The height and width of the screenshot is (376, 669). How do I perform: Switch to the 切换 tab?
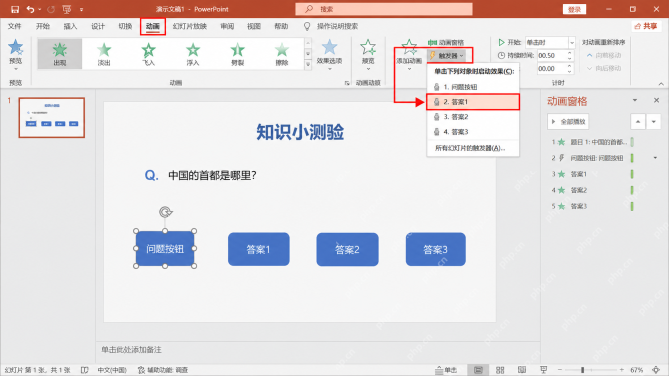pos(125,26)
